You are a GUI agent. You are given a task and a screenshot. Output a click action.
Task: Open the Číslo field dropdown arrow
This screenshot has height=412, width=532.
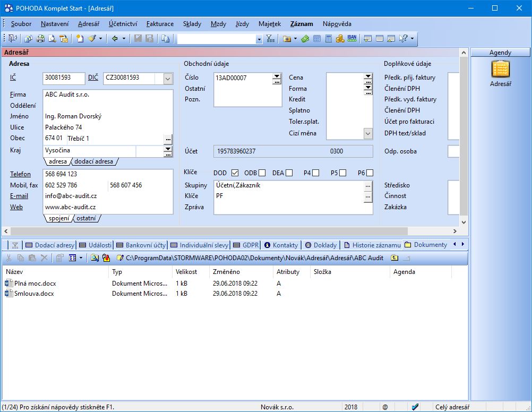[x=277, y=76]
